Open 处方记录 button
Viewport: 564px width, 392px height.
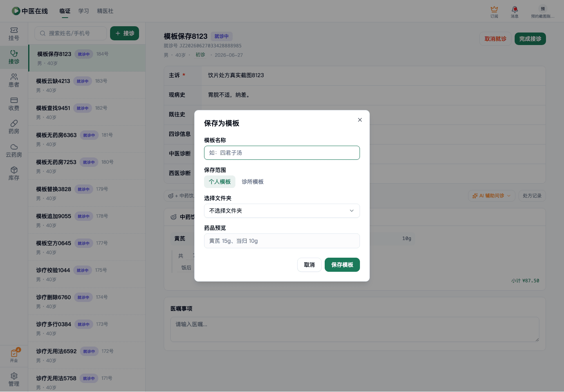532,196
